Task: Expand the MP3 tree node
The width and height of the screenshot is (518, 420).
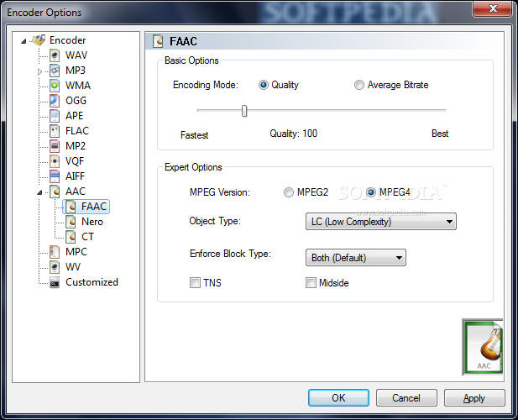Action: (39, 71)
